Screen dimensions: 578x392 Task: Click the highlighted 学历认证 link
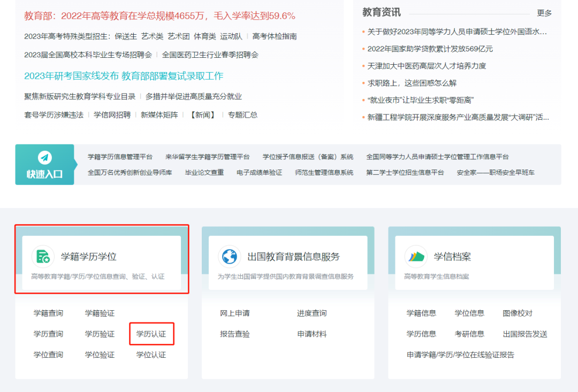pos(151,334)
